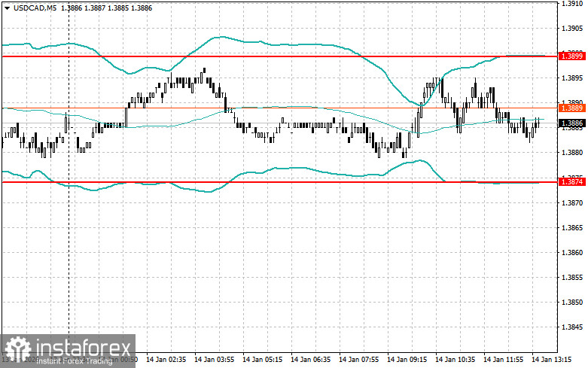Screen dimensions: 588x368
Task: Select the OHLC values 1.3886 1.3887 1.3885 1.3886
Action: click(x=106, y=8)
